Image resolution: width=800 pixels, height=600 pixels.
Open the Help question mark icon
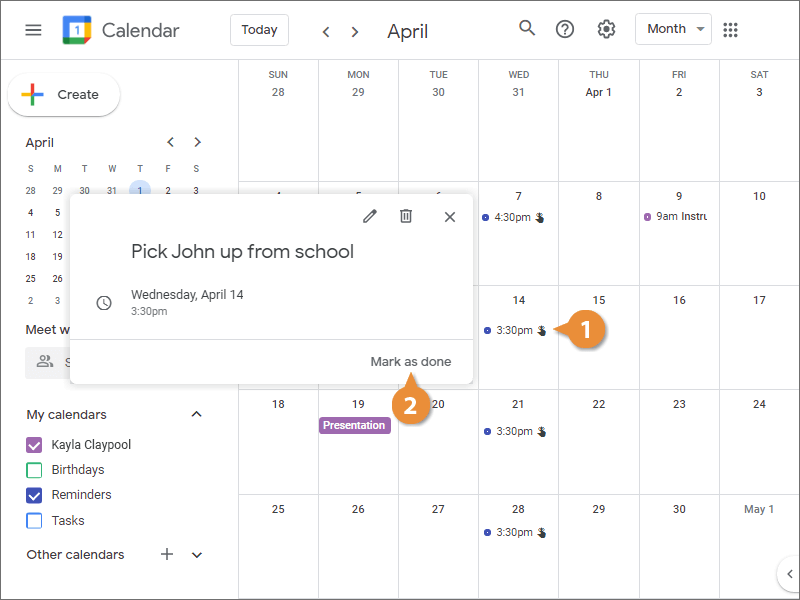pyautogui.click(x=565, y=29)
